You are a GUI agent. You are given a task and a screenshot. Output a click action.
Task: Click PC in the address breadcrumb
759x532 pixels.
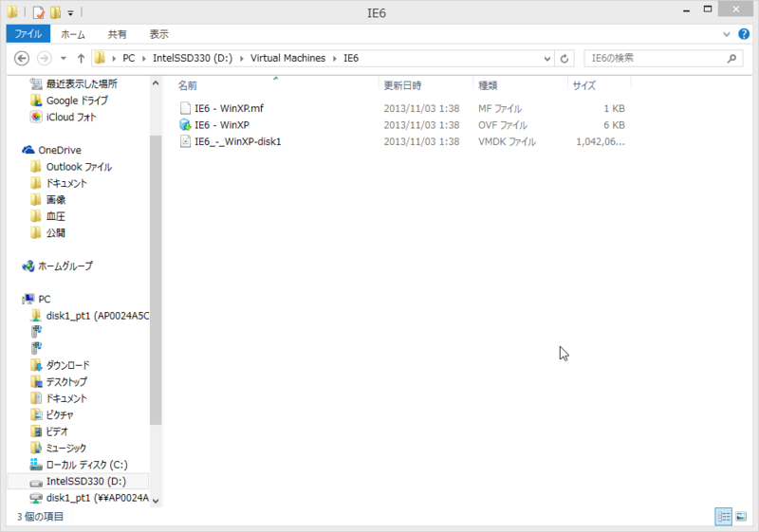tap(129, 58)
